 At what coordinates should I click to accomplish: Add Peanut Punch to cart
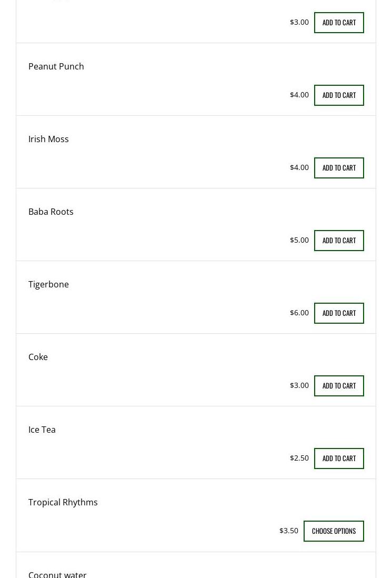[339, 95]
